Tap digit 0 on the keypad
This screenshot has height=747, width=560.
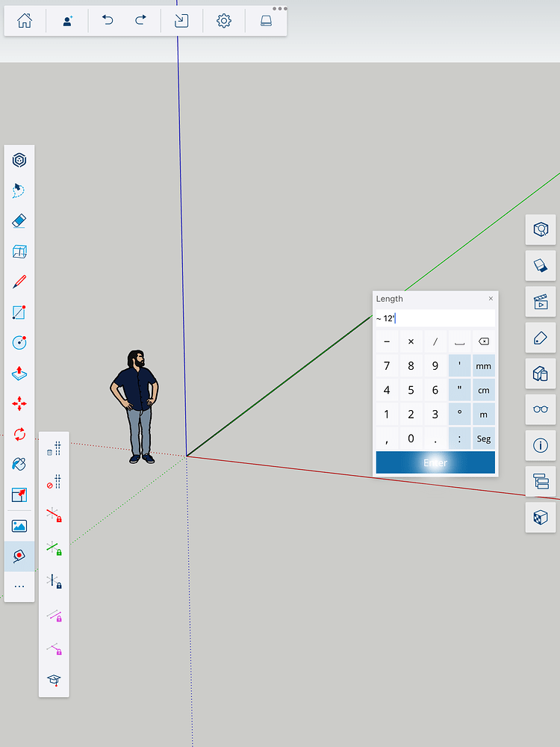(411, 438)
